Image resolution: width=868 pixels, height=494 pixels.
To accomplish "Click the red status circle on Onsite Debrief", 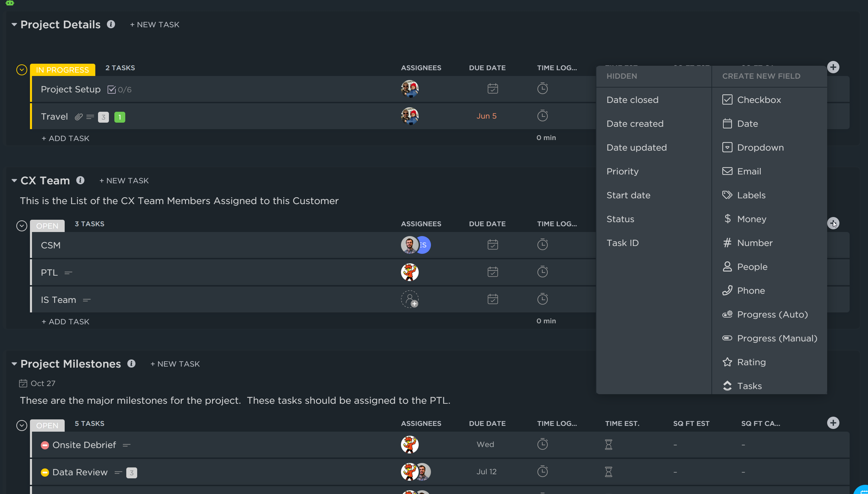I will [x=45, y=445].
